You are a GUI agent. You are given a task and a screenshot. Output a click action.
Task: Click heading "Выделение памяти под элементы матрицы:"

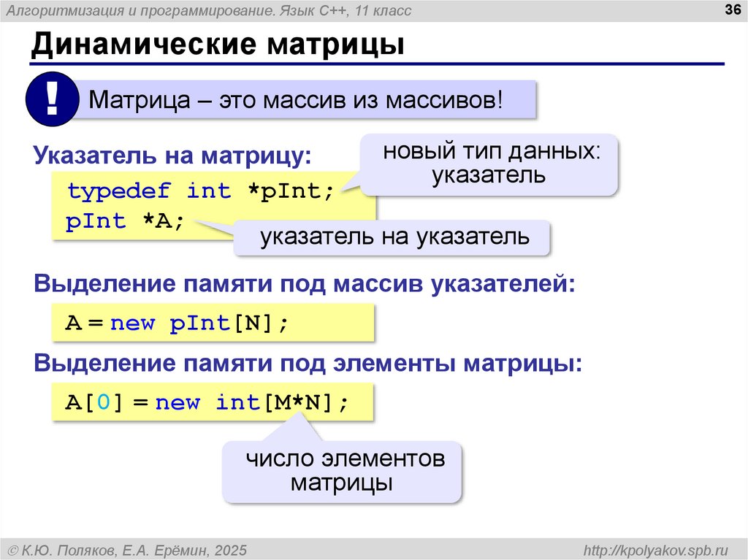[x=308, y=363]
